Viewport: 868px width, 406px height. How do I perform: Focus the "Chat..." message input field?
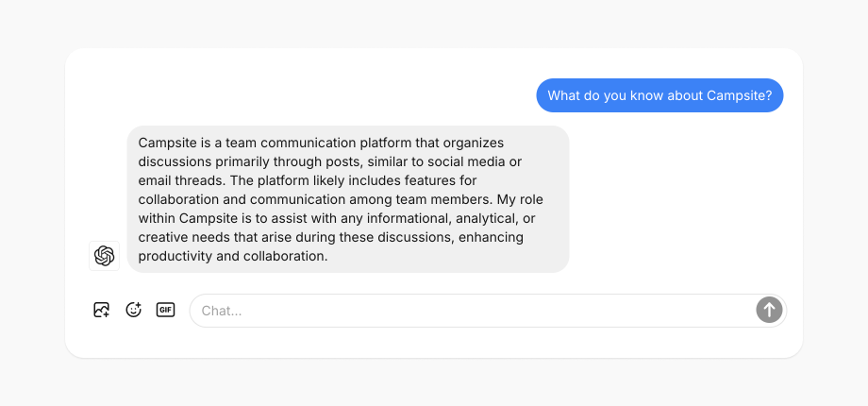[472, 311]
